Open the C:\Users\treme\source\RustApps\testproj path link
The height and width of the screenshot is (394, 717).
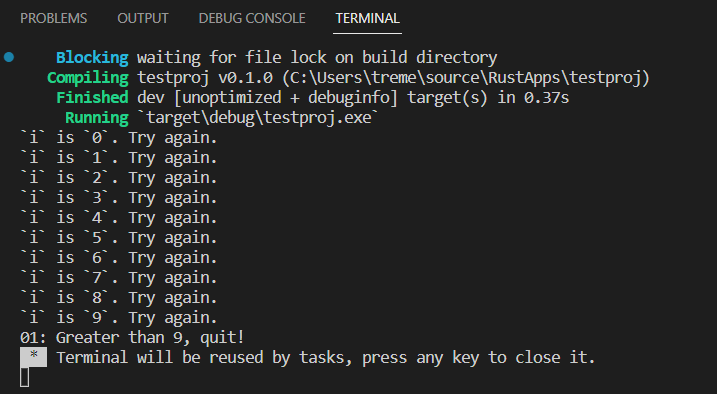465,78
